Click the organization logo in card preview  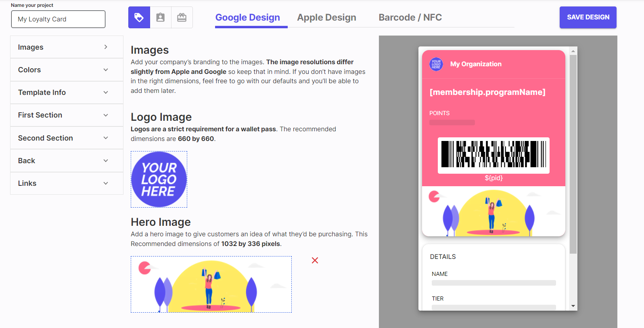(436, 64)
